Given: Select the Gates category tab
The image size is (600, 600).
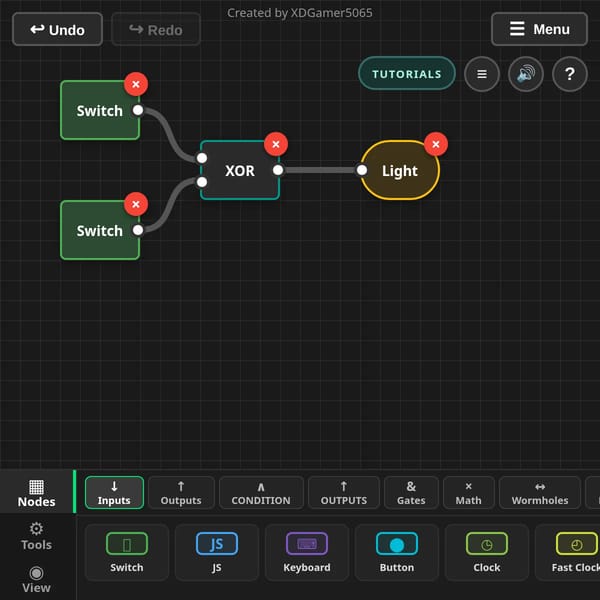Looking at the screenshot, I should [411, 493].
